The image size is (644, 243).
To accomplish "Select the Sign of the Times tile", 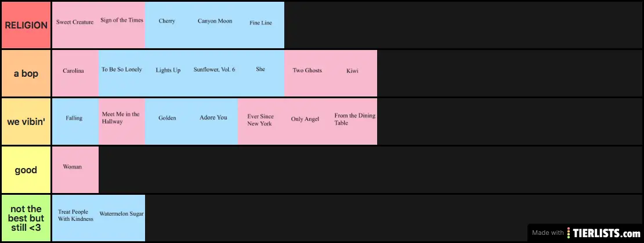I will (122, 24).
